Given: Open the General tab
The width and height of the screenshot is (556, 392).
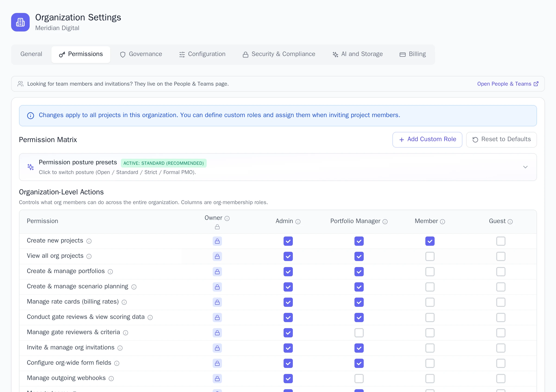Looking at the screenshot, I should (x=31, y=54).
